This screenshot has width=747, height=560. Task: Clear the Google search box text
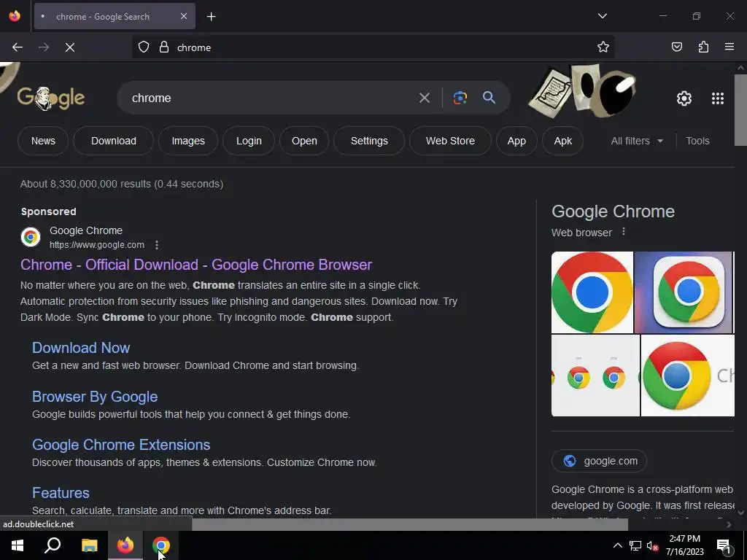(x=424, y=98)
